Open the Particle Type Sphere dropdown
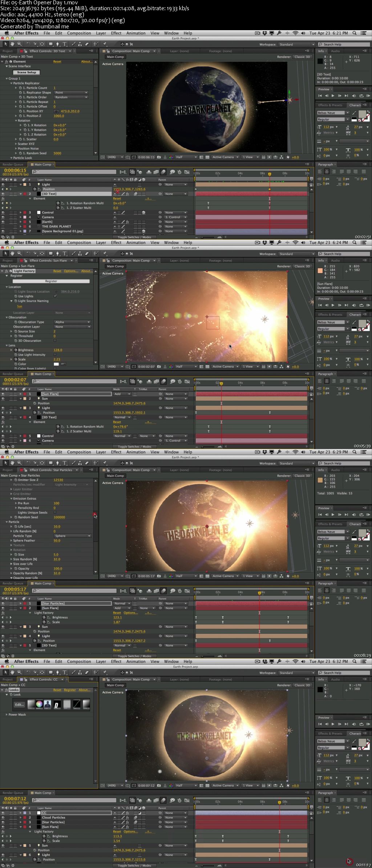Image resolution: width=372 pixels, height=868 pixels. 72,536
